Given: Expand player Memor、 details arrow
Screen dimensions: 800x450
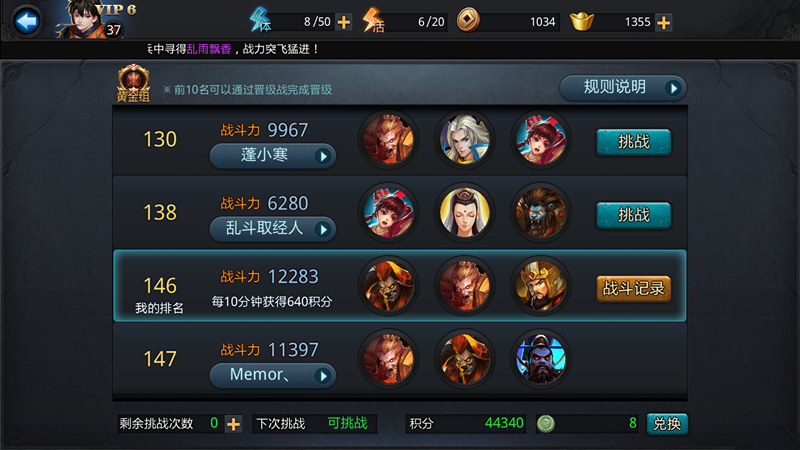Looking at the screenshot, I should point(322,376).
